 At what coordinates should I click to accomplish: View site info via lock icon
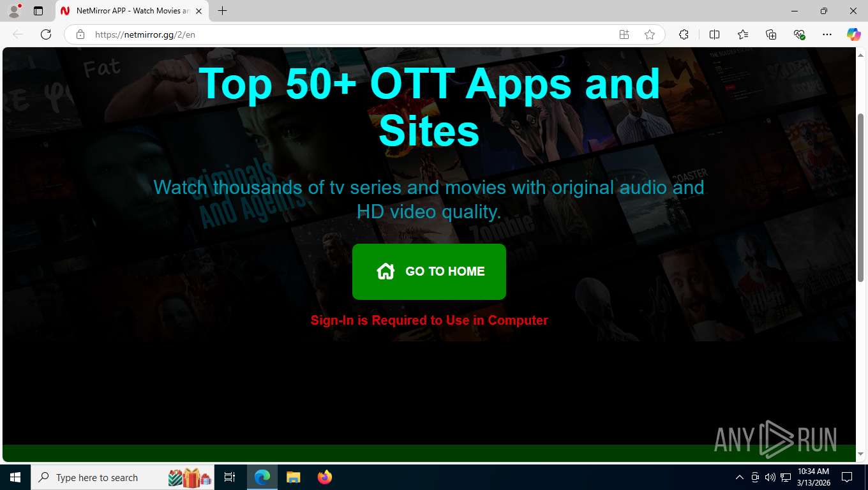pyautogui.click(x=80, y=34)
